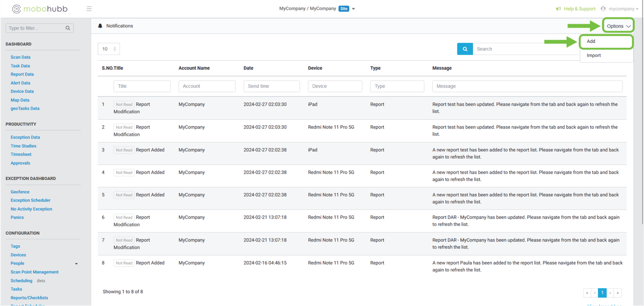644x306 pixels.
Task: Click the Help & Support megaphone icon
Action: [558, 9]
